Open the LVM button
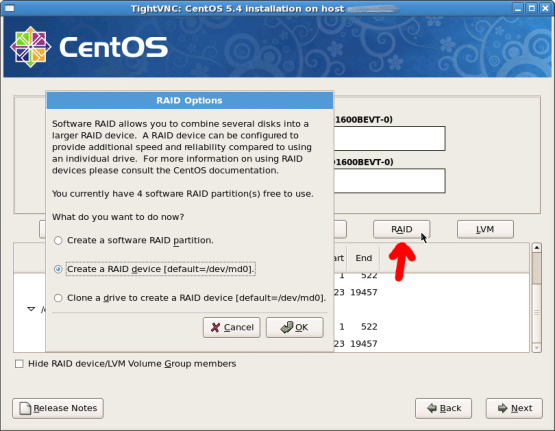This screenshot has width=555, height=431. (x=485, y=229)
